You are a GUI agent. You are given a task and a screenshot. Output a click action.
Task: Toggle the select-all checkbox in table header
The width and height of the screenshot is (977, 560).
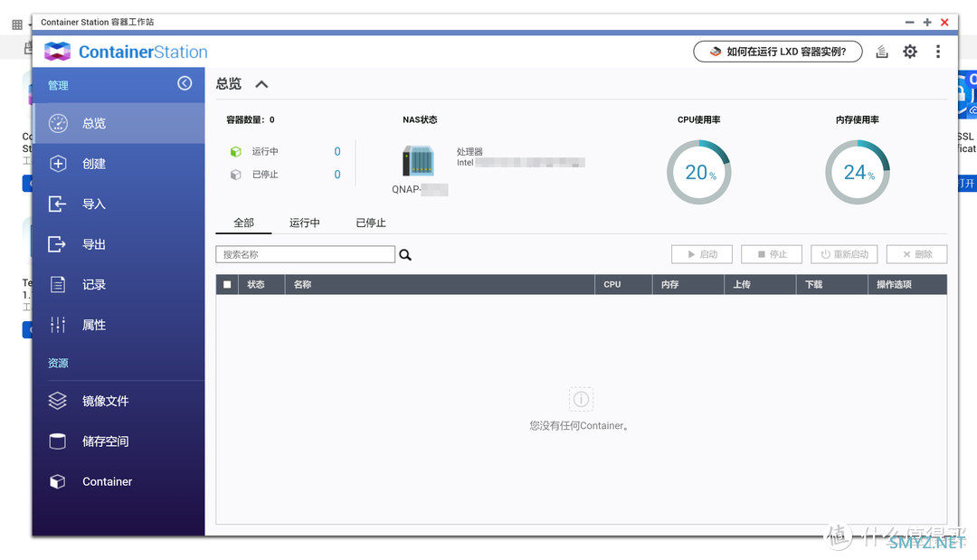(227, 285)
